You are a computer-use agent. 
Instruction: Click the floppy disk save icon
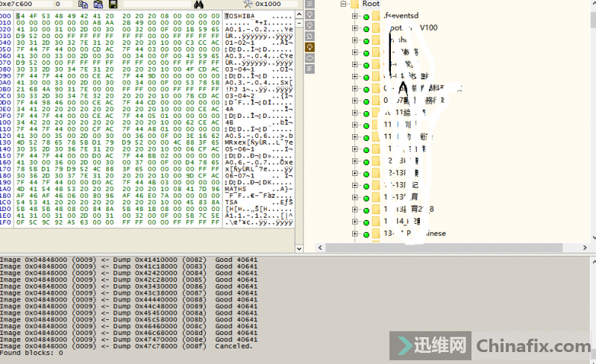(x=112, y=4)
